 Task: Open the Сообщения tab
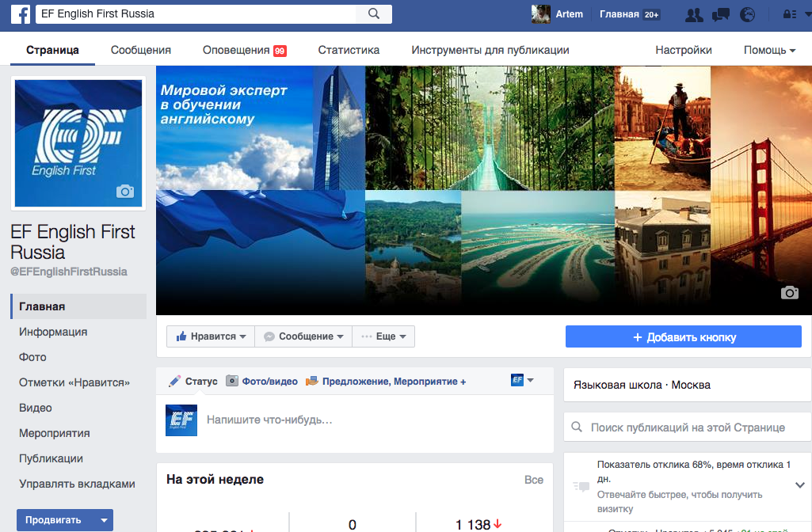[x=141, y=50]
